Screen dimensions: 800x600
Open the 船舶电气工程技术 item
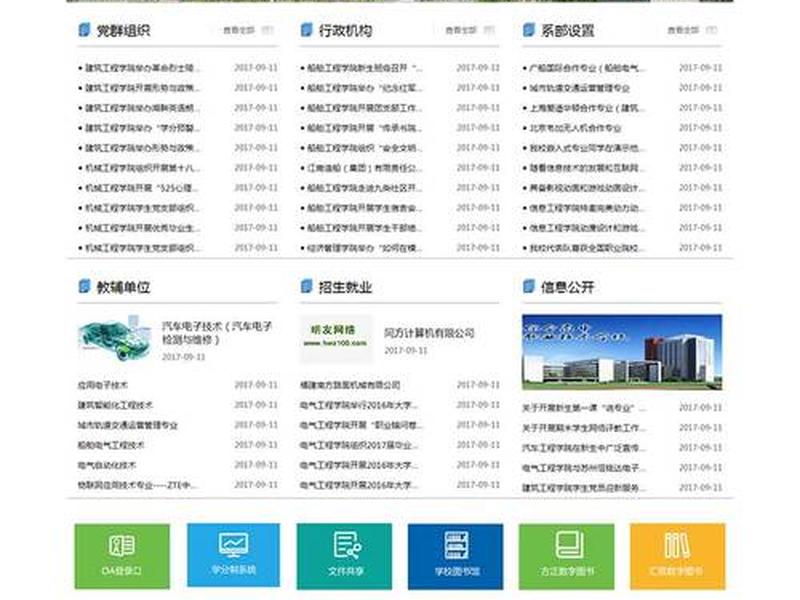(x=111, y=445)
